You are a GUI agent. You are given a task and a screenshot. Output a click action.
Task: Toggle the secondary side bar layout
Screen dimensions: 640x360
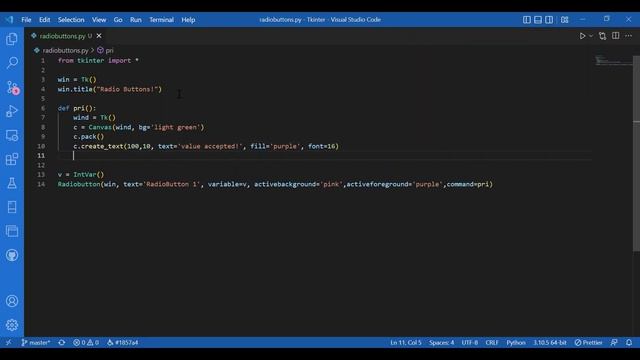coord(549,20)
